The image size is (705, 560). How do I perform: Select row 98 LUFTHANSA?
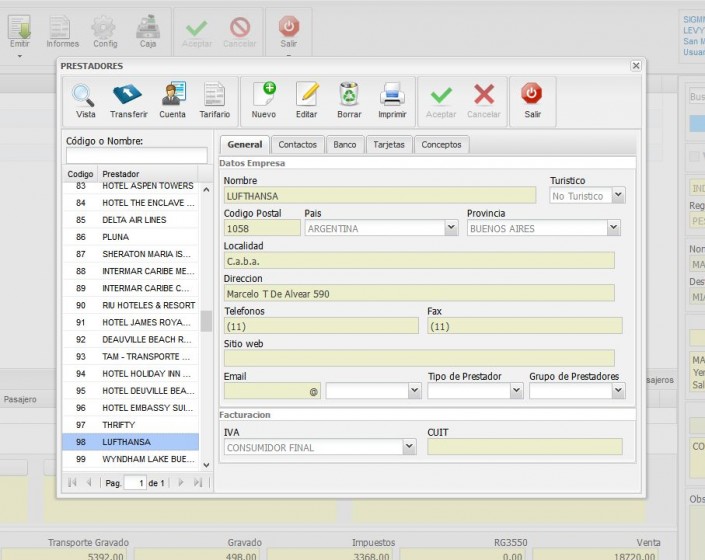[x=130, y=442]
